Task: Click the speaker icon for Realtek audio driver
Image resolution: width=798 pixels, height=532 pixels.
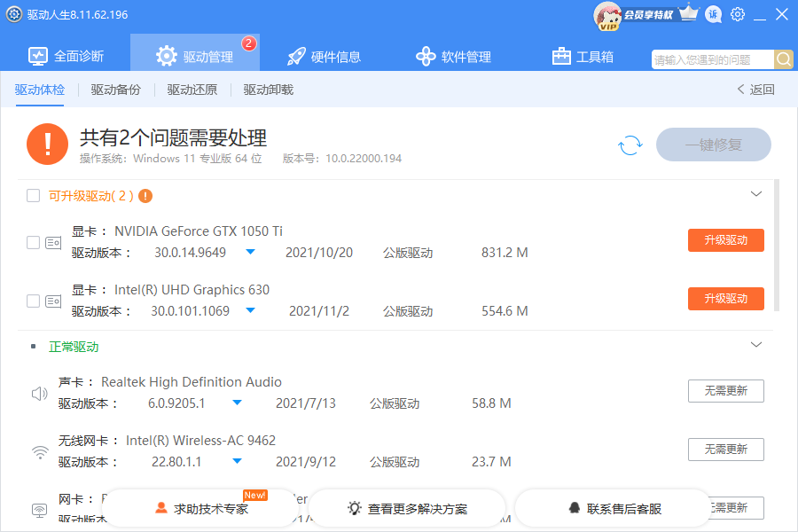Action: tap(39, 392)
